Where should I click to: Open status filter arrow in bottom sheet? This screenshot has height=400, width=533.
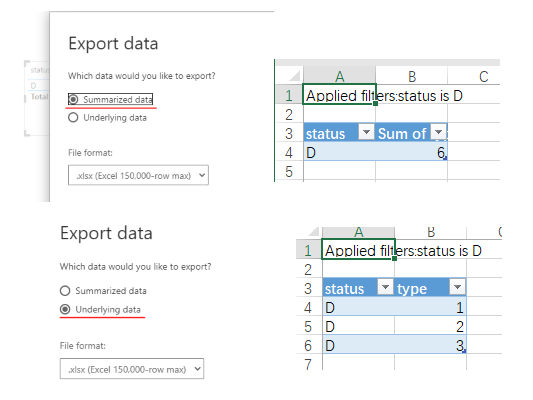click(385, 287)
